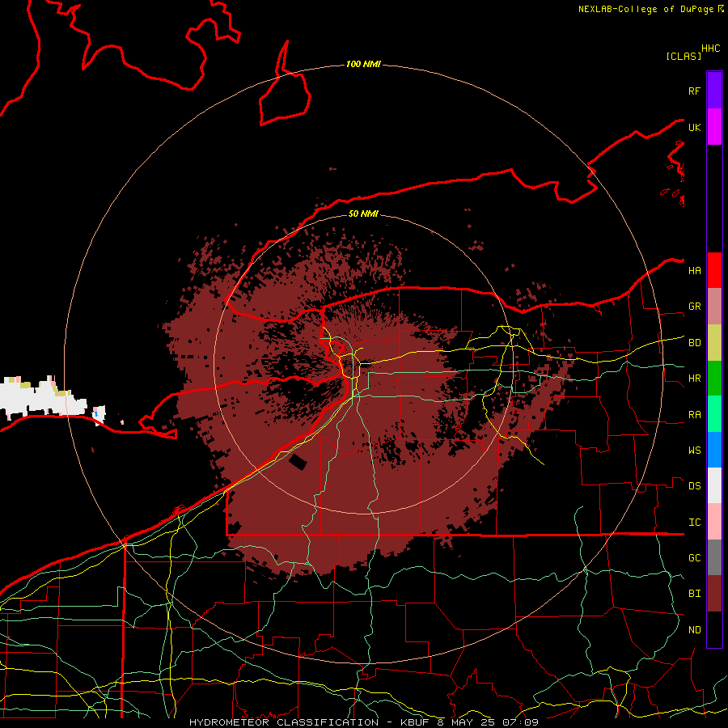The image size is (728, 728).
Task: Click the 'NEXLAB-College of DuPage' header text
Action: coord(645,9)
